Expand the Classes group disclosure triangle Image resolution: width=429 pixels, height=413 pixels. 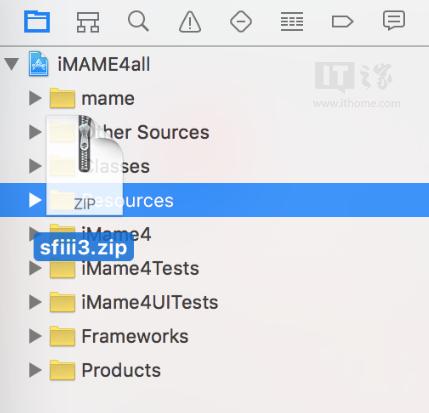point(35,166)
